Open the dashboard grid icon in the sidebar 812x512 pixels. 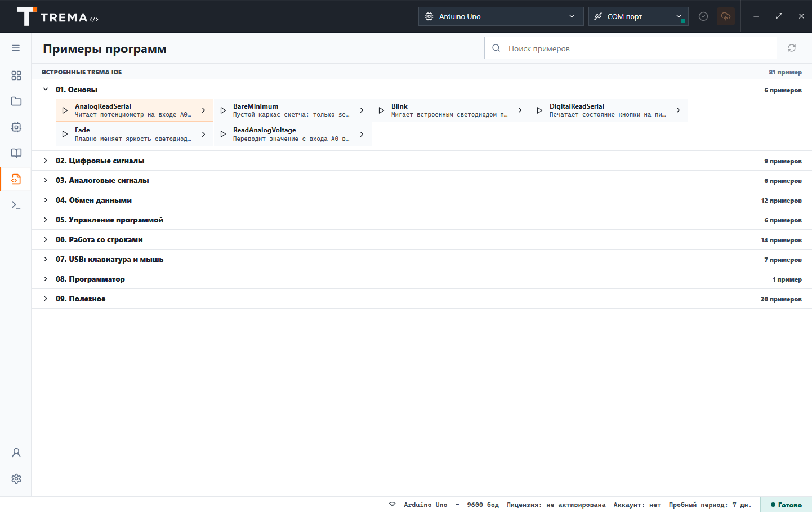click(16, 75)
